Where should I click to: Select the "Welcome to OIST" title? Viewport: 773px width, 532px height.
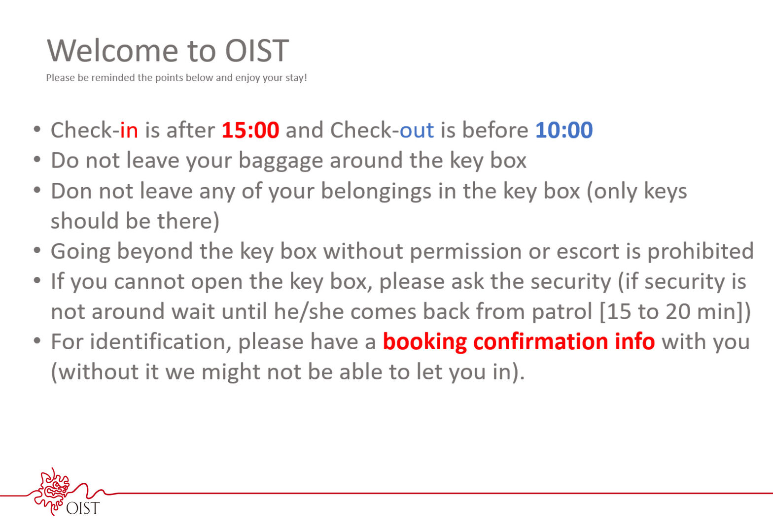pos(168,50)
